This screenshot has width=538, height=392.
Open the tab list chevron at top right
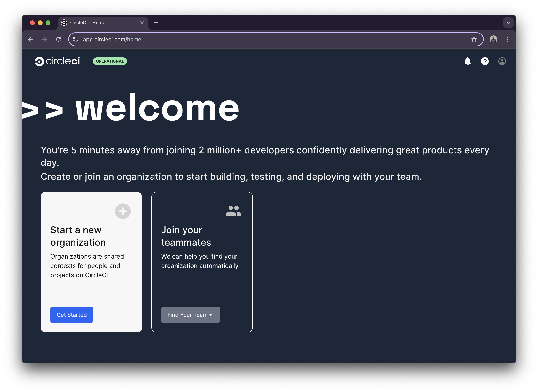pyautogui.click(x=508, y=23)
